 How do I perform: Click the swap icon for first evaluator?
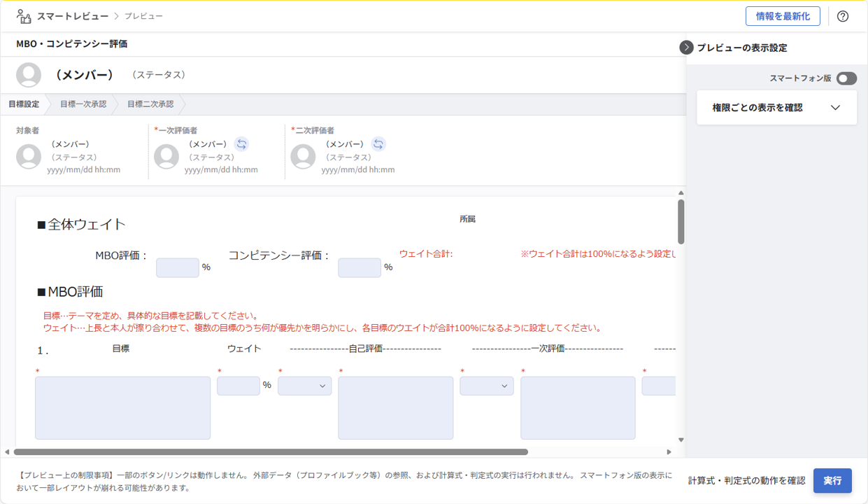coord(241,144)
